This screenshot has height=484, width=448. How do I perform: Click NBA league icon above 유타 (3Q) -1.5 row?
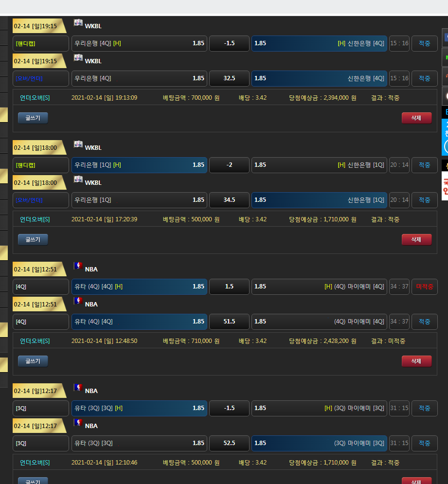tap(78, 388)
